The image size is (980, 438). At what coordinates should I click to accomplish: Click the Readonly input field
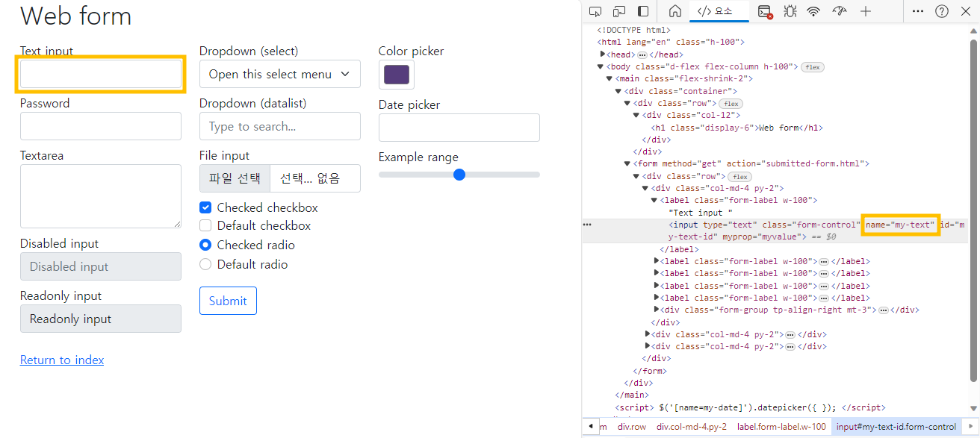coord(101,319)
